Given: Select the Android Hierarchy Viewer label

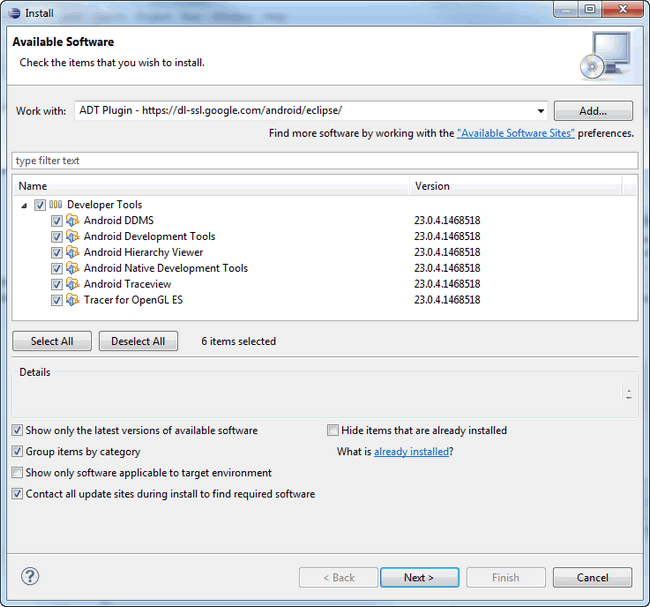Looking at the screenshot, I should point(143,252).
